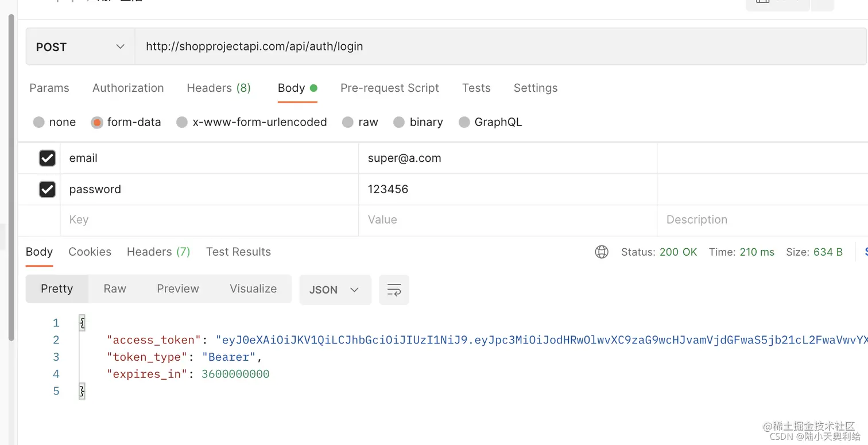The height and width of the screenshot is (445, 868).
Task: Click the access_token key in response
Action: 154,340
